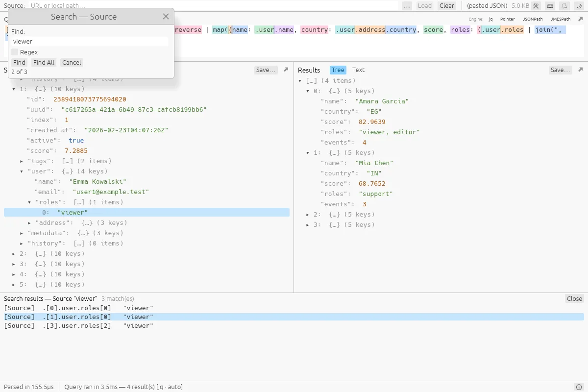Pop out the Source panel with arrow icon
Screen dimensions: 588x392
(x=286, y=70)
